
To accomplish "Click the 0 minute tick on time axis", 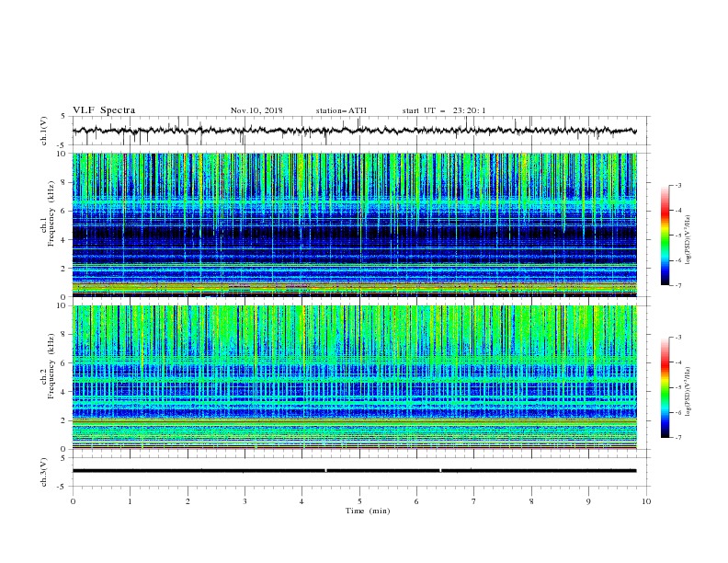I will [73, 501].
